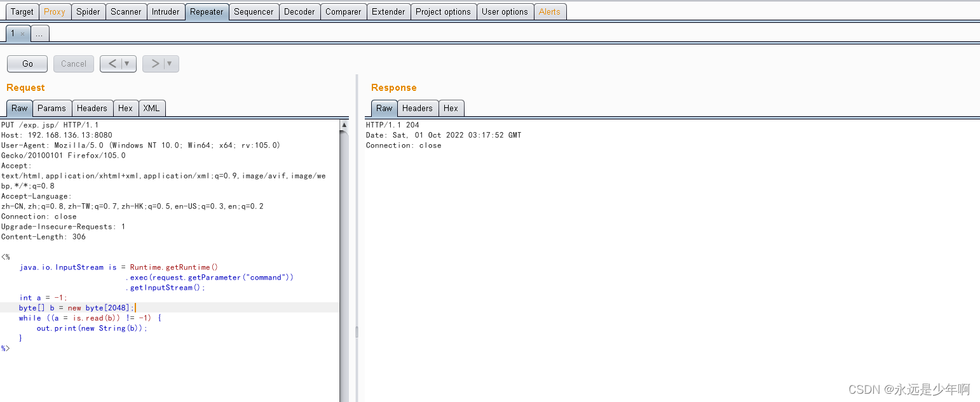Click the Host: 192.168.136.13:8080 header
The image size is (980, 402).
(x=57, y=135)
